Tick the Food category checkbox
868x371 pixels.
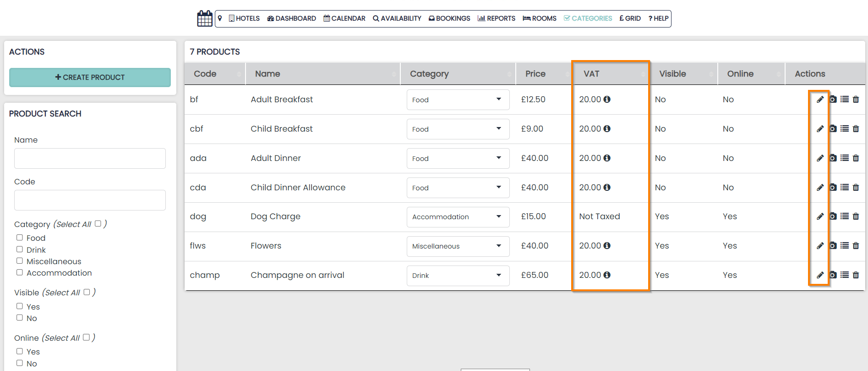[x=20, y=238]
